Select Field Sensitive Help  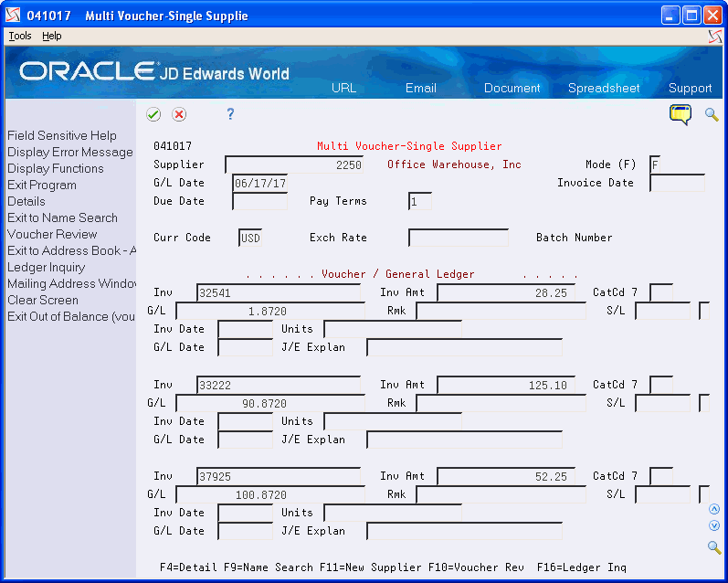tap(62, 135)
